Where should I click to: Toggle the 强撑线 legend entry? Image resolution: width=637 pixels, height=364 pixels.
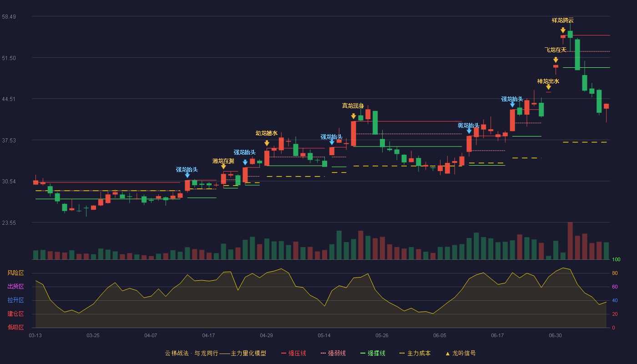point(373,353)
